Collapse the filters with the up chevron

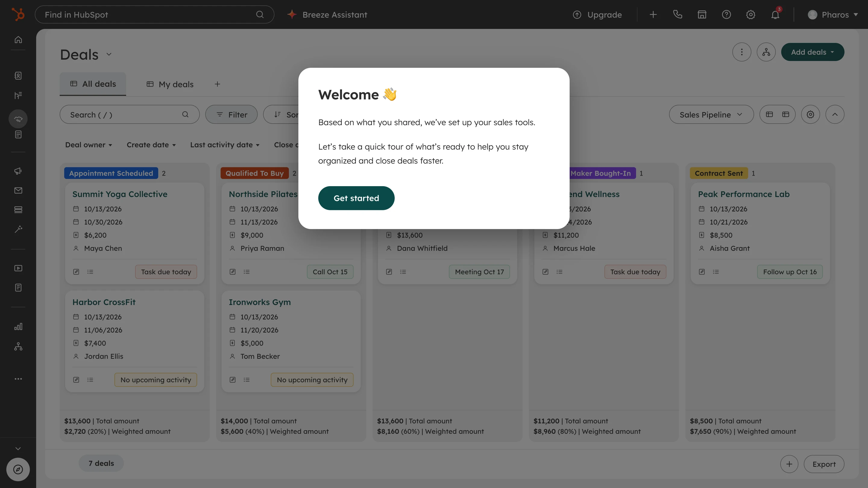click(835, 114)
